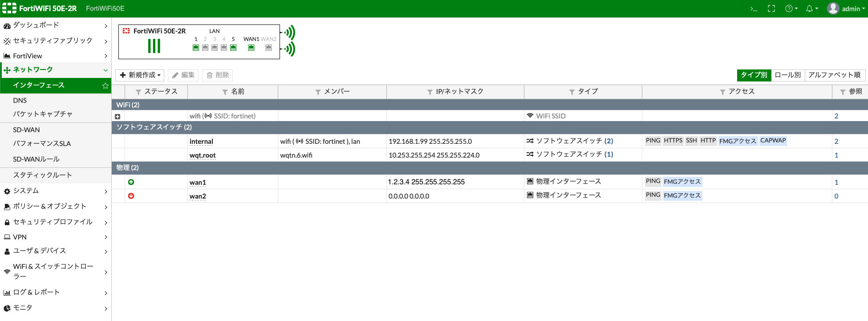Image resolution: width=868 pixels, height=321 pixels.
Task: Click LAN port 2 icon
Action: pyautogui.click(x=205, y=48)
